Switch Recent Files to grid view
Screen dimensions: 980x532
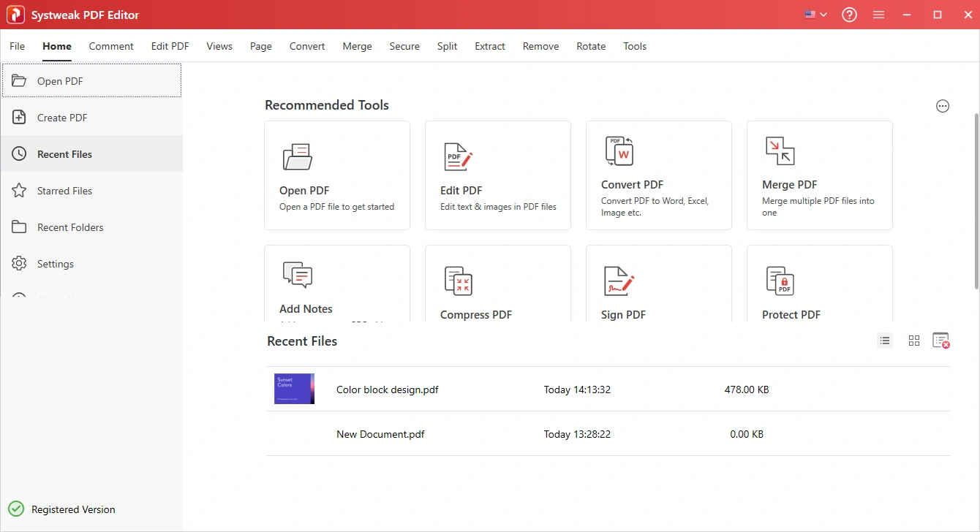(x=913, y=341)
